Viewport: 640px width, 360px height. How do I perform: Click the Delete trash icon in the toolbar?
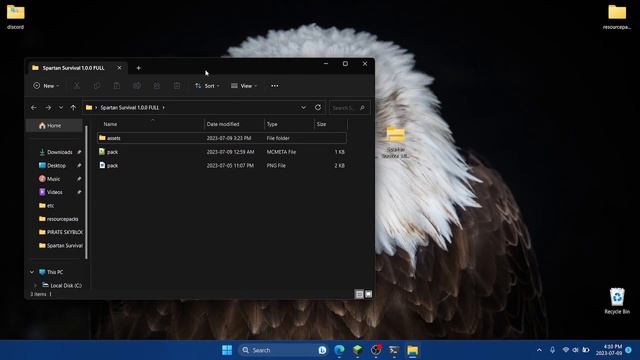[177, 86]
